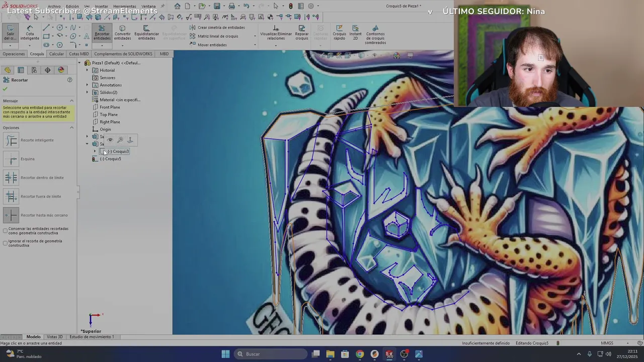This screenshot has width=644, height=362.
Task: Expand the Annotations tree node
Action: tap(87, 85)
